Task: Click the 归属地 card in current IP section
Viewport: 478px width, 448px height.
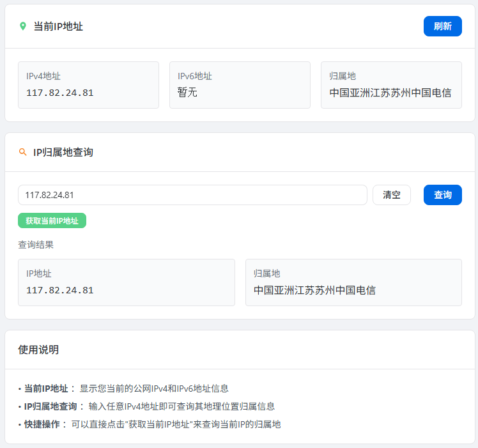Action: point(390,85)
